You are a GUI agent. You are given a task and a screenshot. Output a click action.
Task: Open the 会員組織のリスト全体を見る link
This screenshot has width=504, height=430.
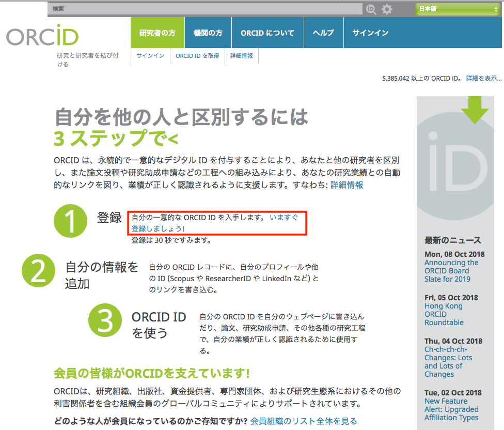point(304,421)
